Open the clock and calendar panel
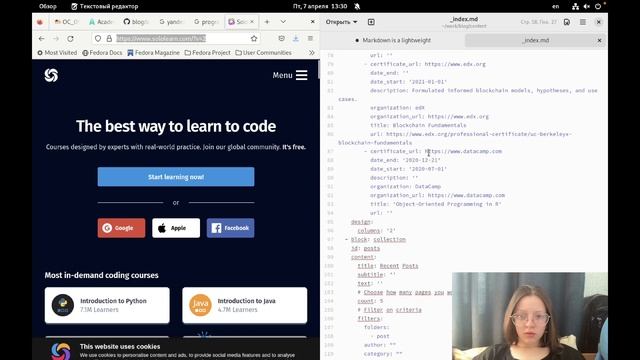Image resolution: width=640 pixels, height=360 pixels. [320, 6]
